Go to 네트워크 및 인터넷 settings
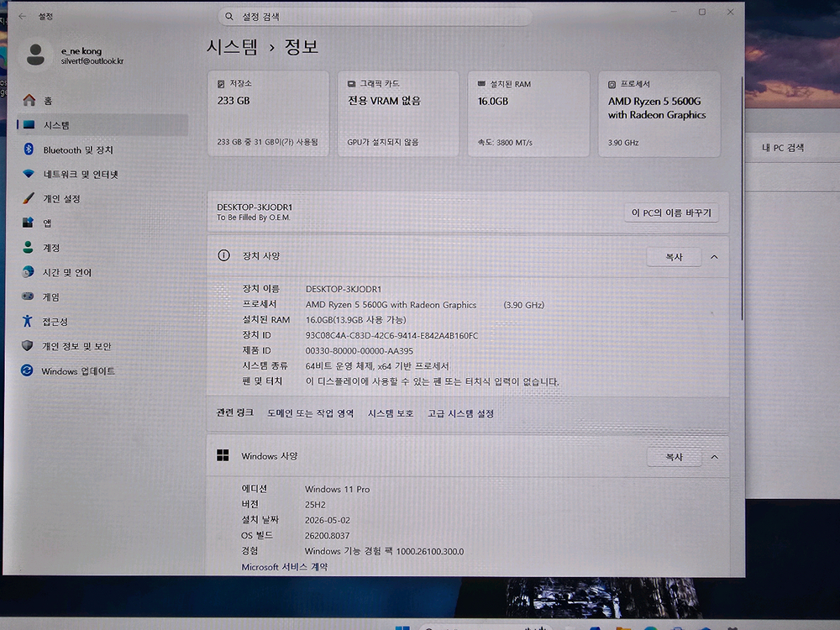This screenshot has height=630, width=840. [102, 174]
